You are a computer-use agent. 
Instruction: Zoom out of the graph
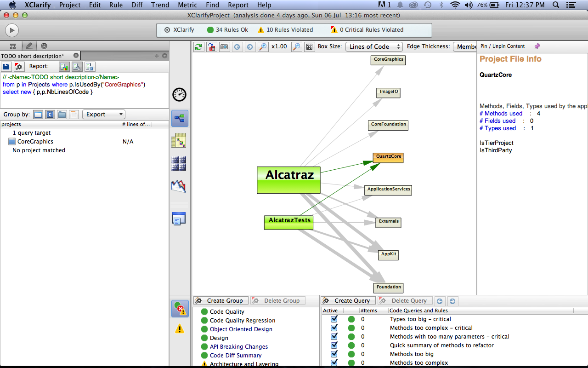296,46
